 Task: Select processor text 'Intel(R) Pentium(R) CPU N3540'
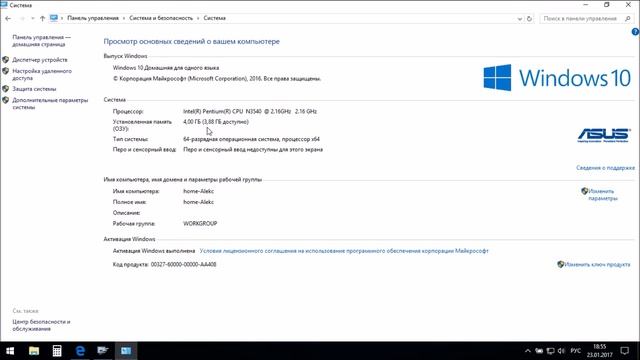(222, 111)
